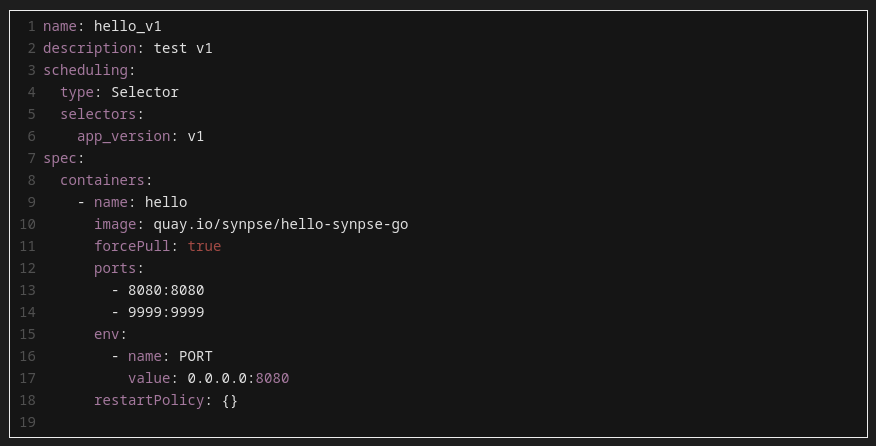Click the 'PORT' env name value
This screenshot has width=876, height=446.
(x=196, y=356)
